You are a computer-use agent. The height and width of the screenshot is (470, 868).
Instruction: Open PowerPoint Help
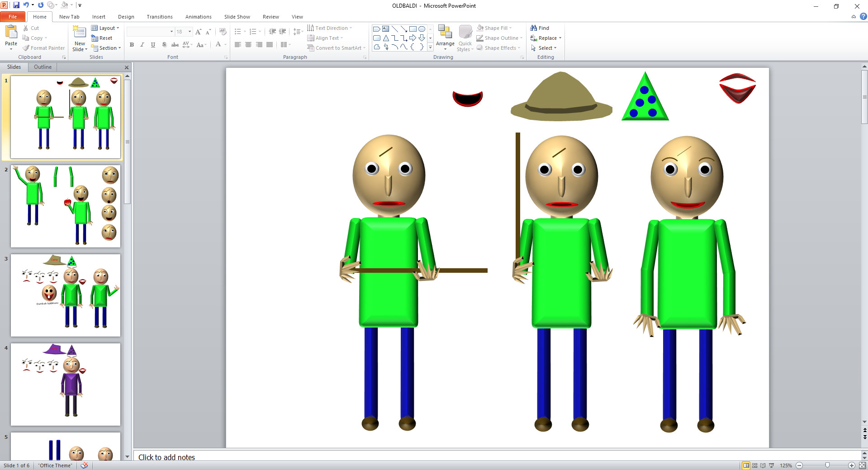(x=863, y=17)
